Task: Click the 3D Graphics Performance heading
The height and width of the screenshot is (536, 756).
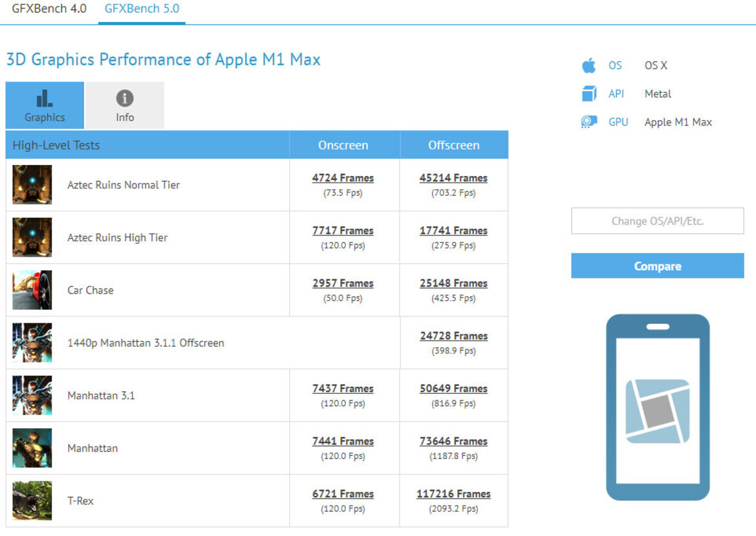Action: point(163,59)
